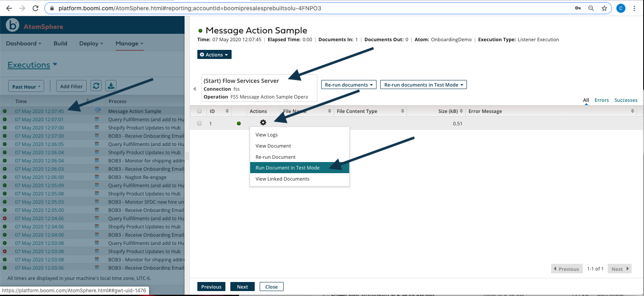Screen dimensions: 644x296
Task: Select Re-run Document menu item
Action: pos(300,157)
